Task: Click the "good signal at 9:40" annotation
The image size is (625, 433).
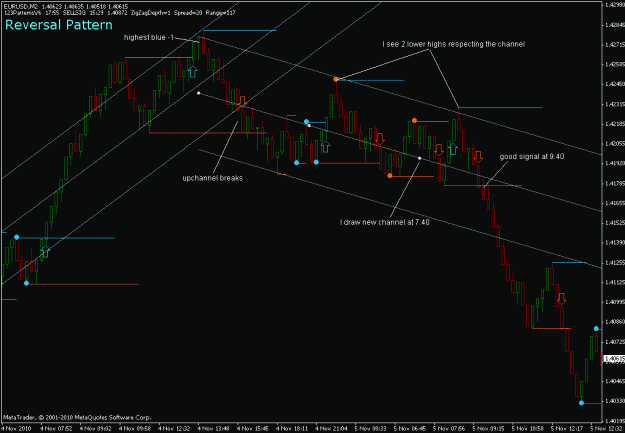Action: [x=532, y=157]
